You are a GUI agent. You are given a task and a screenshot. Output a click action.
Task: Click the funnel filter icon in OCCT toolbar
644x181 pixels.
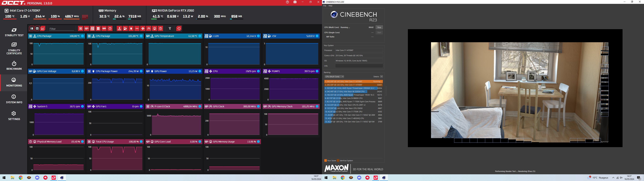point(170,28)
